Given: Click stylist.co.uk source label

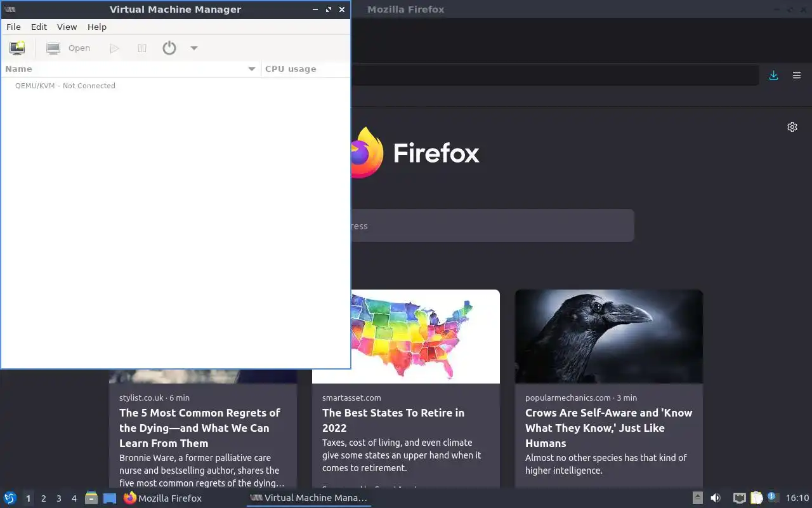Looking at the screenshot, I should (x=141, y=398).
